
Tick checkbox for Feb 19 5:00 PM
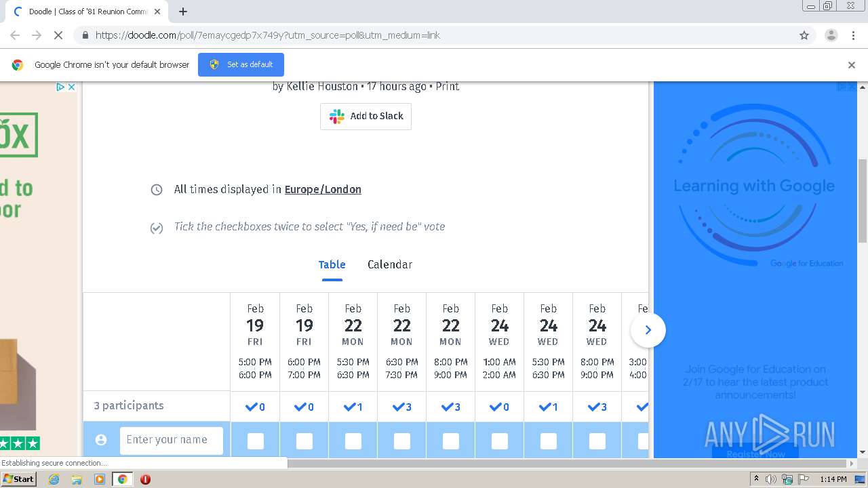(x=256, y=441)
